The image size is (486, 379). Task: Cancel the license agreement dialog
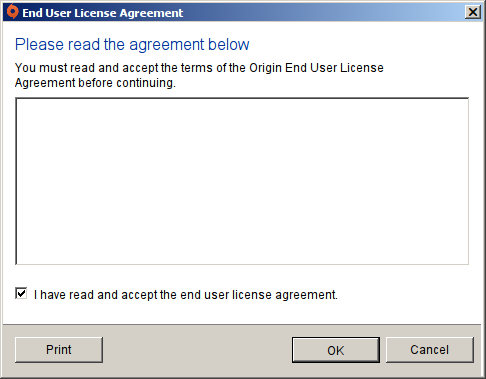[x=430, y=350]
